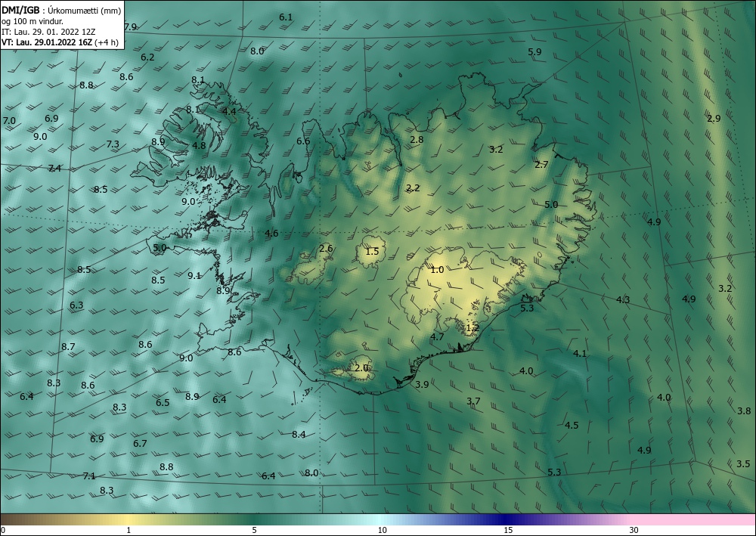This screenshot has height=536, width=756.
Task: Select the valid time line 'VT: Lau. 29.01.2022 16Z'
Action: pos(47,42)
